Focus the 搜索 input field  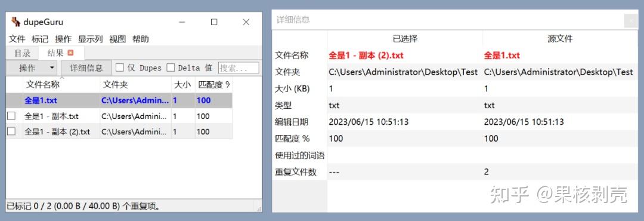pos(239,68)
